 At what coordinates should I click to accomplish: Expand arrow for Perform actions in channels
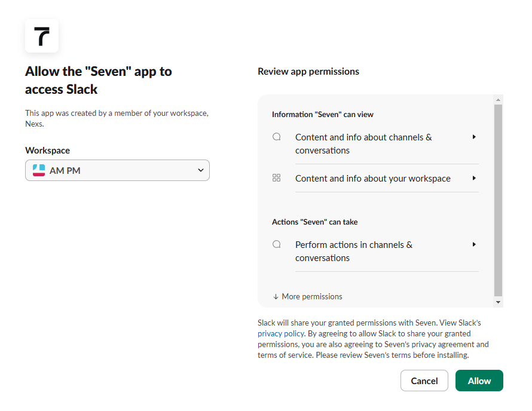click(x=474, y=244)
